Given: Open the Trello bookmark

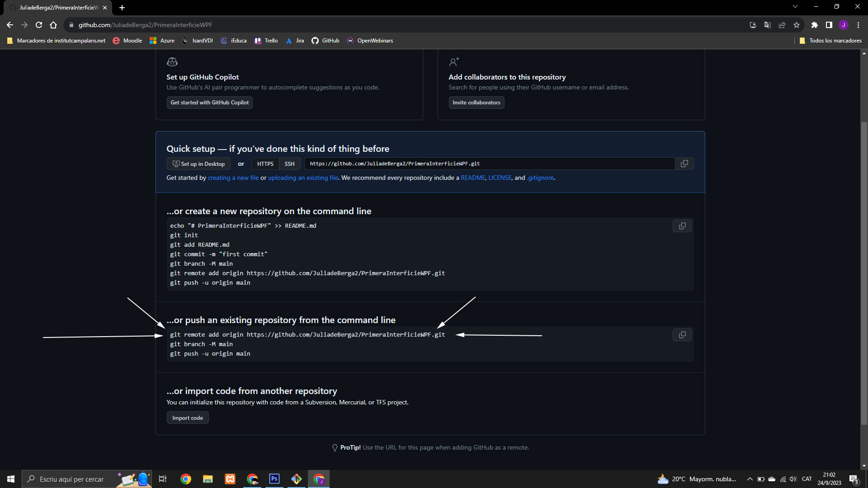Looking at the screenshot, I should tap(266, 41).
